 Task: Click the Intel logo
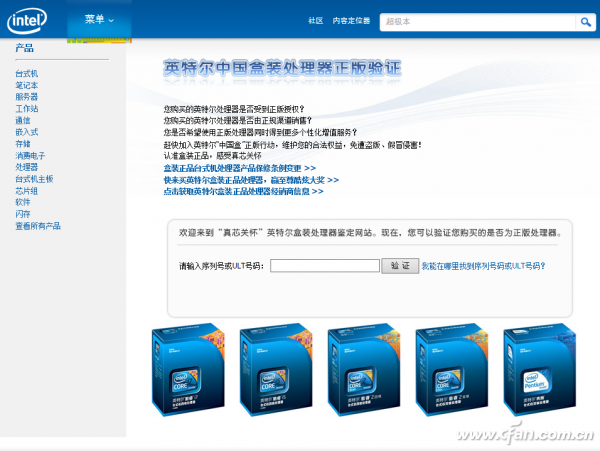pyautogui.click(x=27, y=21)
